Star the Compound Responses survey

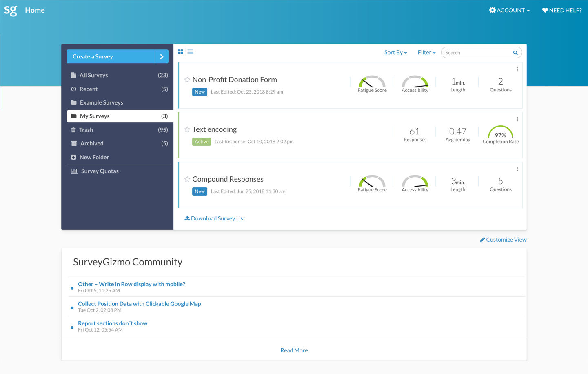pos(187,179)
